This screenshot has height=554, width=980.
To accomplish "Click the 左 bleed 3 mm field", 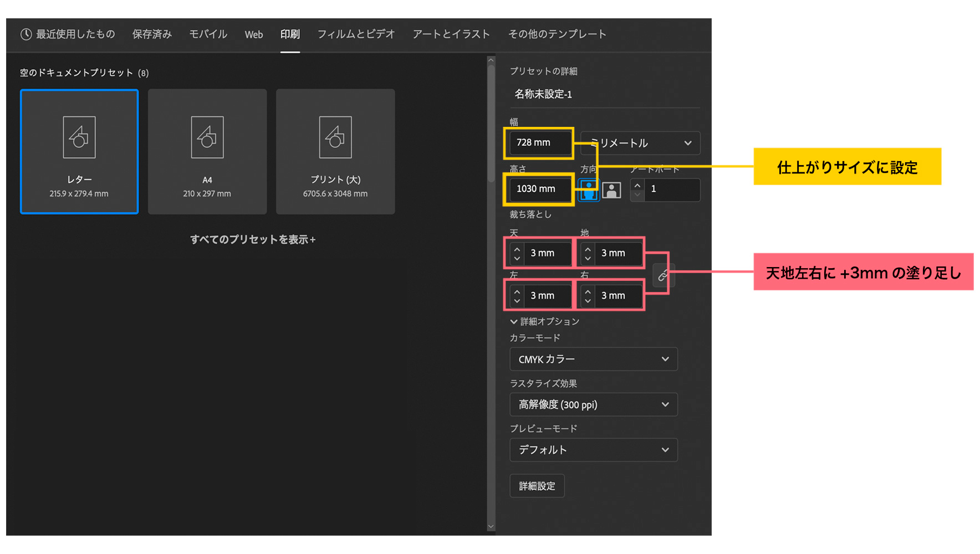I will [547, 296].
